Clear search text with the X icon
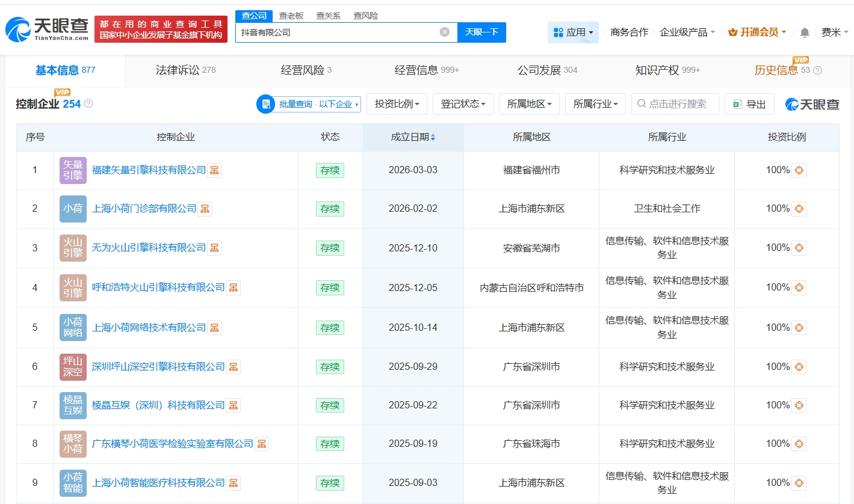Screen dimensions: 854x504 tap(445, 32)
